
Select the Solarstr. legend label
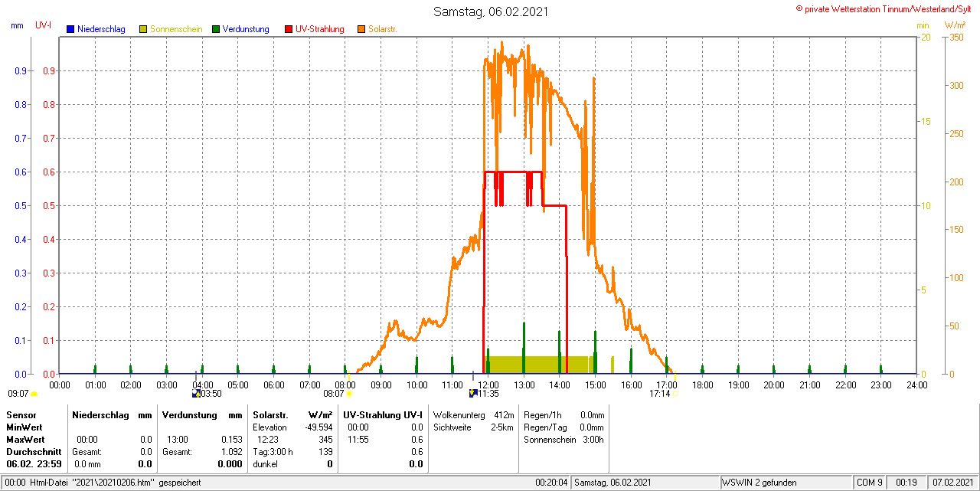pos(383,29)
